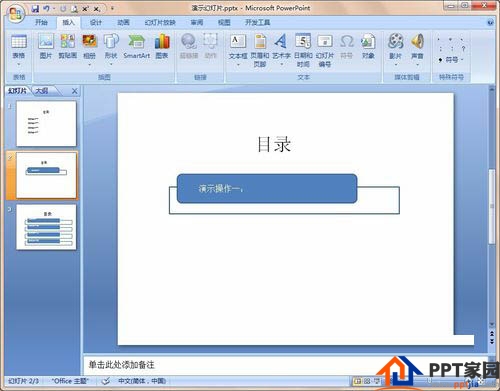
Task: Switch to normal view in status bar
Action: coord(357,381)
